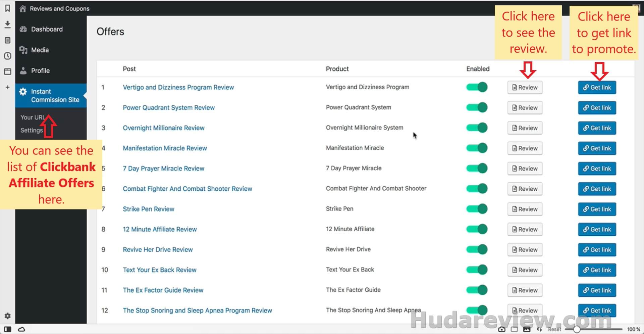Disable the Power Quadrant System offer toggle
This screenshot has width=644, height=334.
[x=477, y=107]
